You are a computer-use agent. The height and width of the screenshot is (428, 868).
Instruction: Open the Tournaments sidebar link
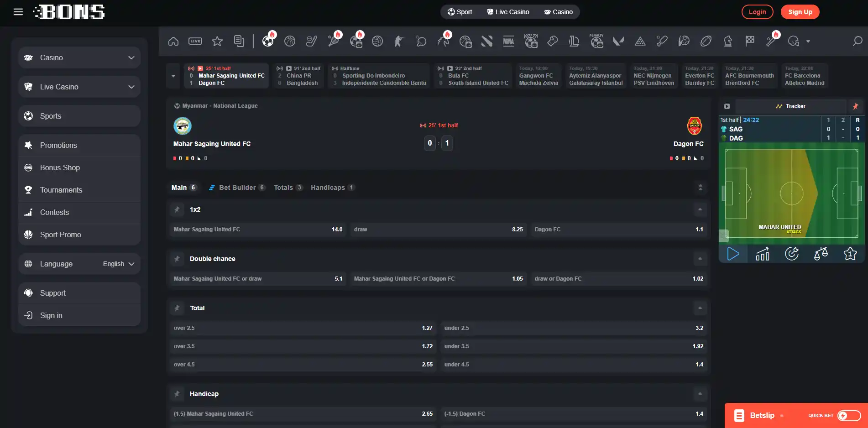[79, 190]
